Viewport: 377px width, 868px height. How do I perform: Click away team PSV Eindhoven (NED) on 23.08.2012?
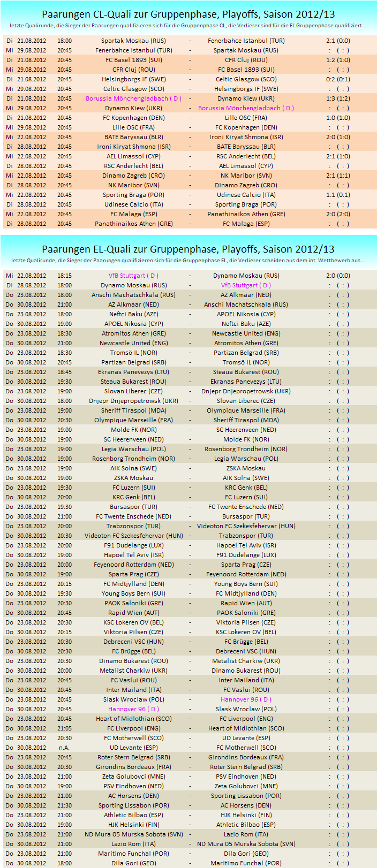(x=246, y=776)
